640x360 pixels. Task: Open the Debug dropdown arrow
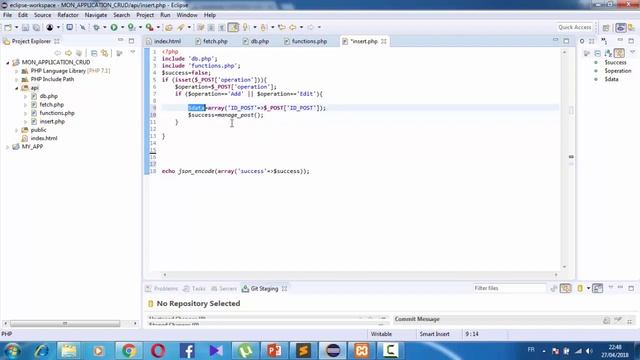tap(104, 27)
